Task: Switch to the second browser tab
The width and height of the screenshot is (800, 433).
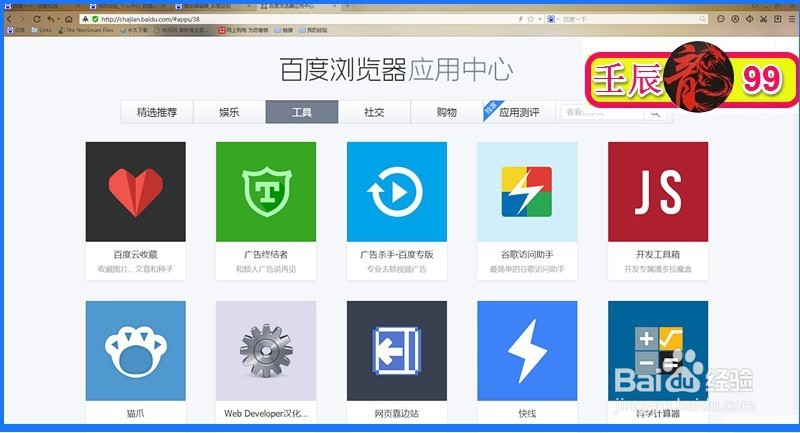Action: point(128,6)
